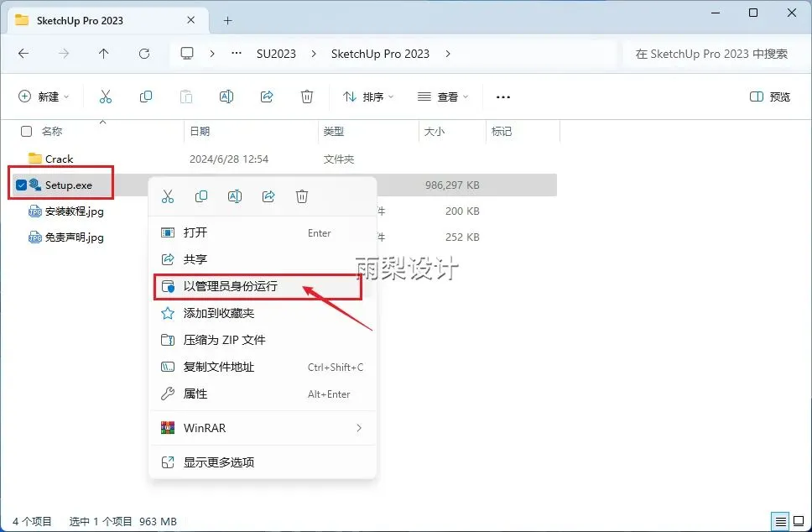The height and width of the screenshot is (532, 812).
Task: Choose 共享 in the context menu
Action: (x=263, y=259)
